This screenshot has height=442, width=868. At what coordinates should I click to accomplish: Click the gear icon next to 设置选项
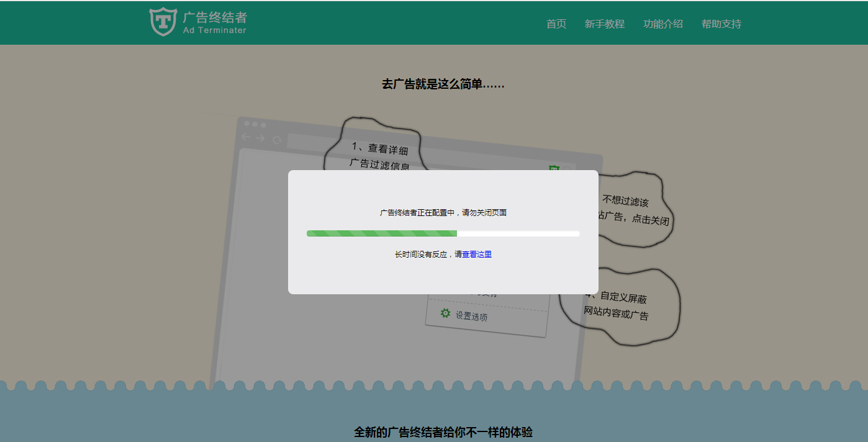coord(445,314)
